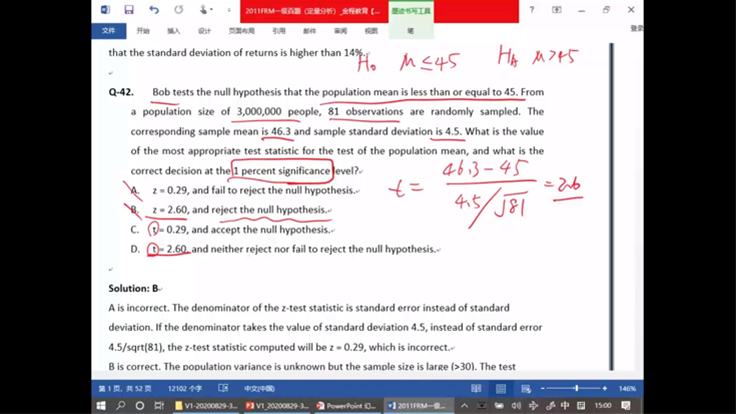Image resolution: width=736 pixels, height=414 pixels.
Task: Click the volume speaker tray icon
Action: pos(516,406)
